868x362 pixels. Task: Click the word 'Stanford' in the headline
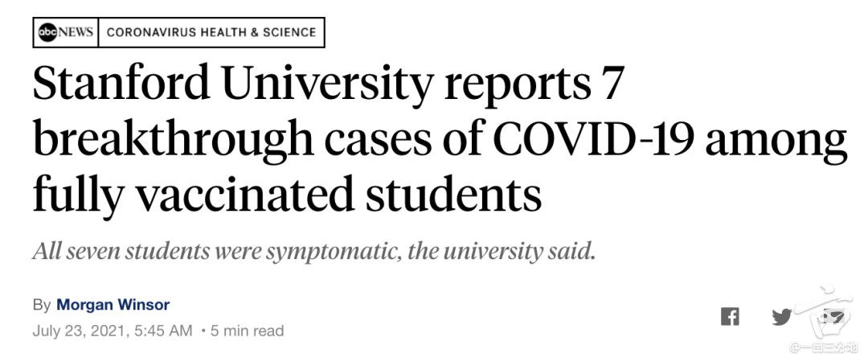(x=121, y=83)
